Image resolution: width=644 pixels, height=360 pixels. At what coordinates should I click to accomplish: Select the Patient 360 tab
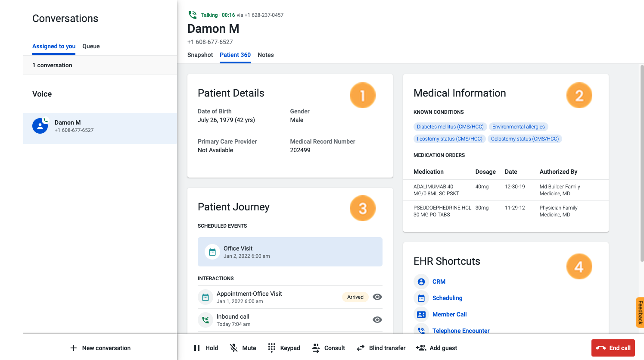point(235,55)
